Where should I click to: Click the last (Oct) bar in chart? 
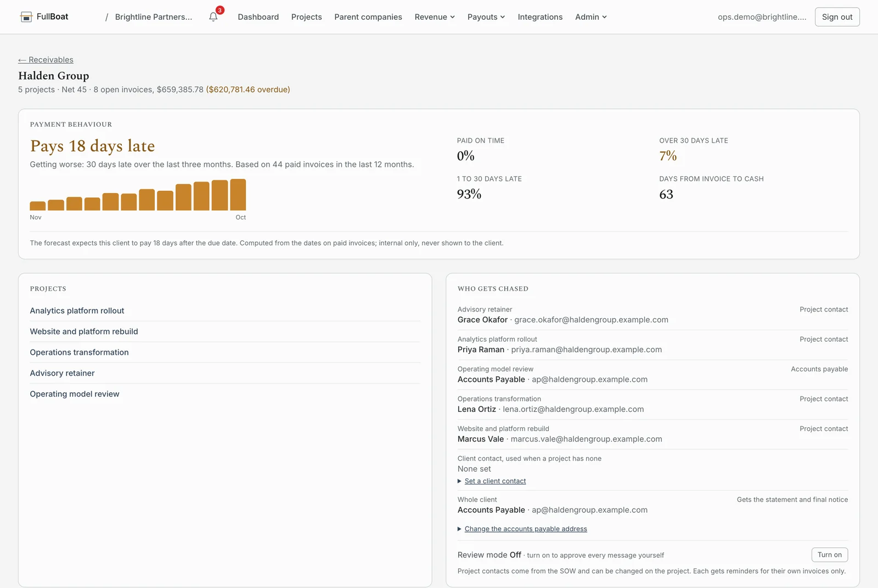tap(238, 195)
